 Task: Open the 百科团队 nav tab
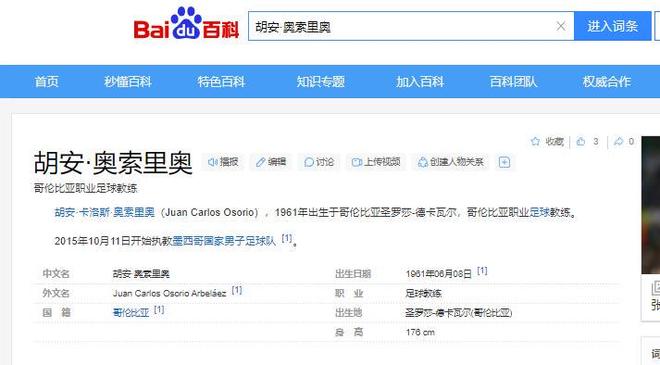[513, 81]
